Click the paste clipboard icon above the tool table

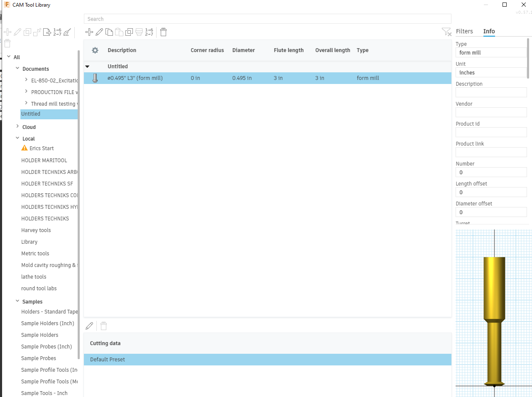pyautogui.click(x=119, y=32)
